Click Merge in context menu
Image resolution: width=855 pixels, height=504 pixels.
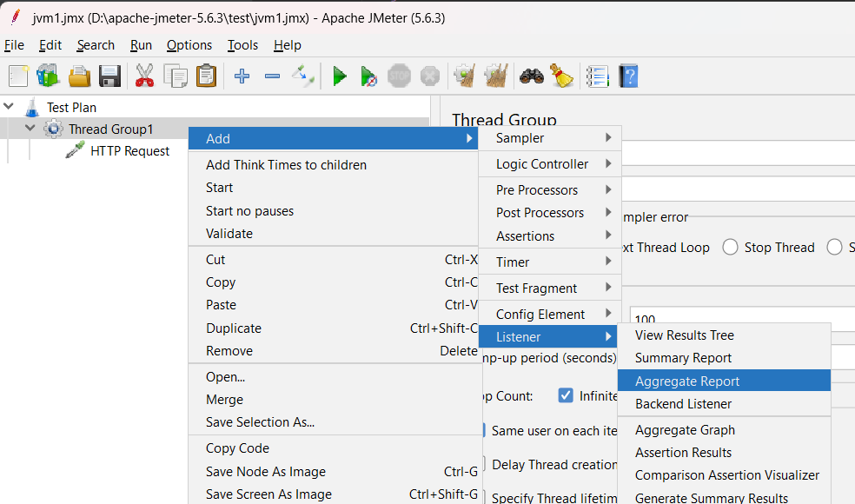click(x=333, y=399)
